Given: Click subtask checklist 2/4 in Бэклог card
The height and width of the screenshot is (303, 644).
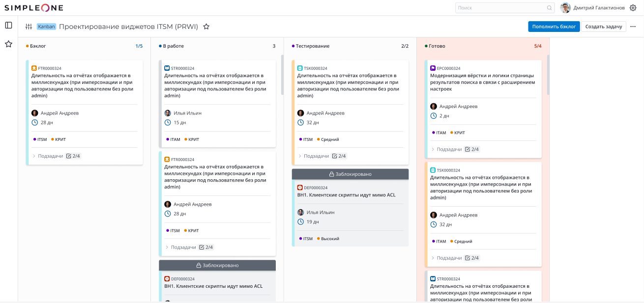Looking at the screenshot, I should pos(73,156).
